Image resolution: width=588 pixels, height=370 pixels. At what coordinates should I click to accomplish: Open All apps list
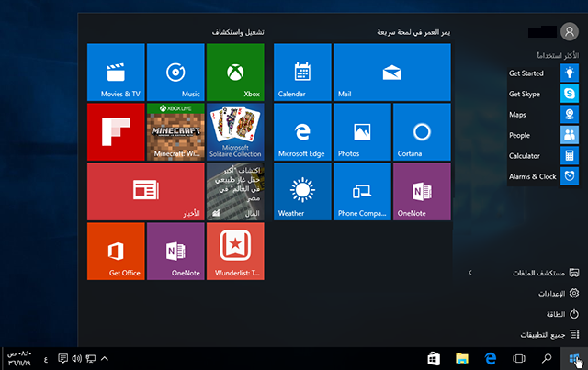(x=549, y=334)
